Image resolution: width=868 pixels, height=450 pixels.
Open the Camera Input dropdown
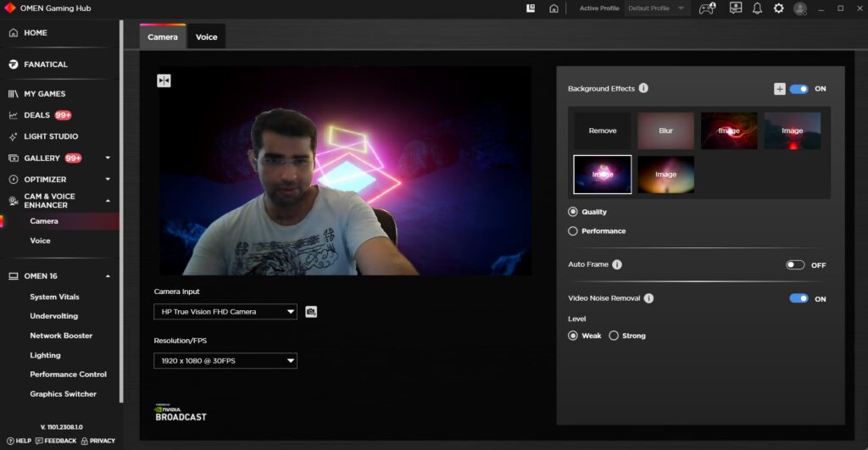click(x=225, y=312)
